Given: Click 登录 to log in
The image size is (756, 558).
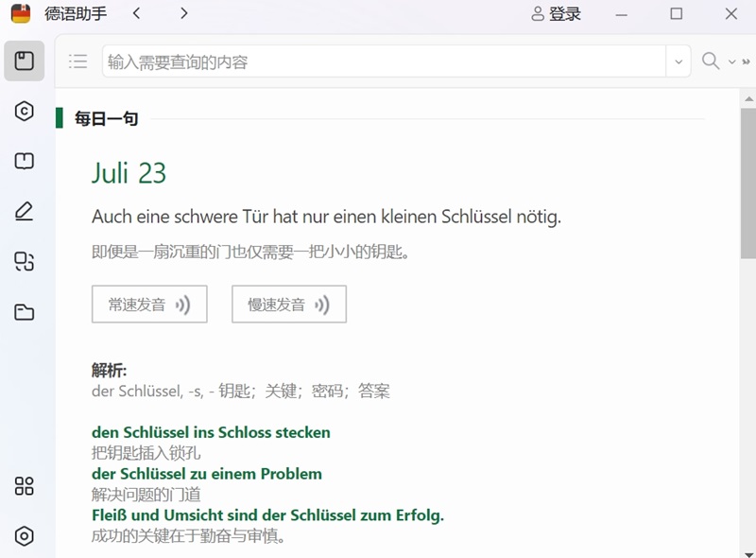Looking at the screenshot, I should [556, 14].
